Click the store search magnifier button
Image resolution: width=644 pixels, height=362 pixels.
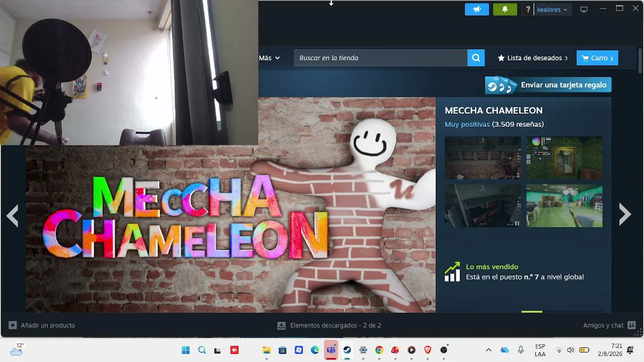pyautogui.click(x=476, y=58)
